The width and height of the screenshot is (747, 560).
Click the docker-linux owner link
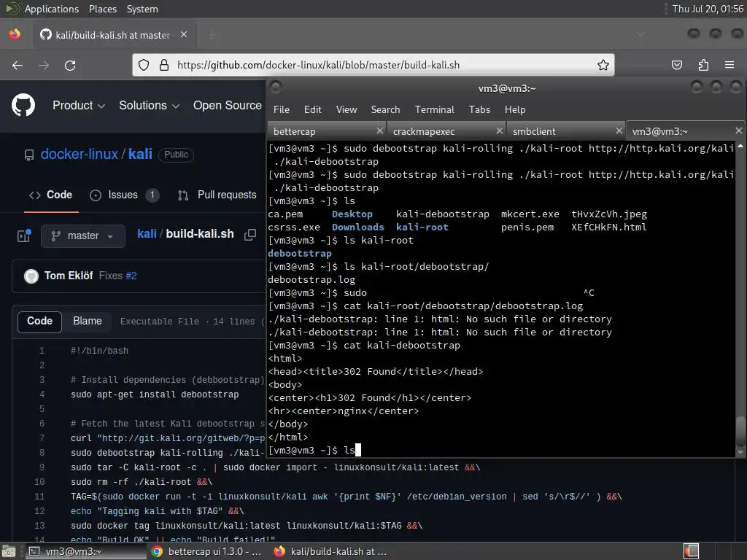(79, 155)
